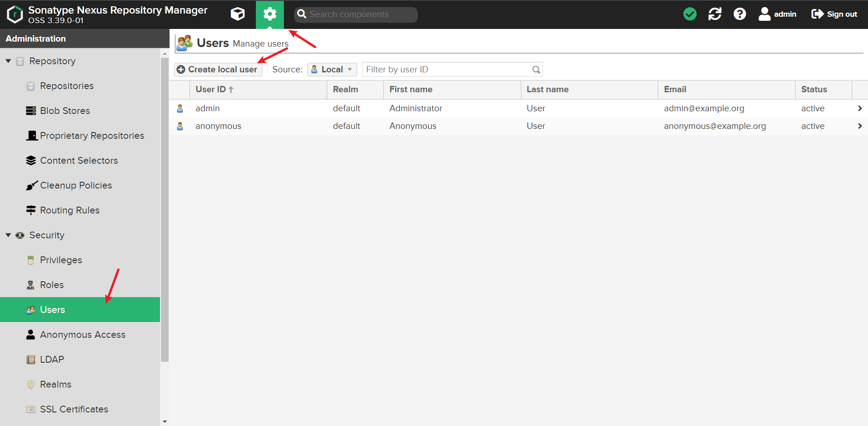Open the Browse cube icon in header

[x=238, y=14]
